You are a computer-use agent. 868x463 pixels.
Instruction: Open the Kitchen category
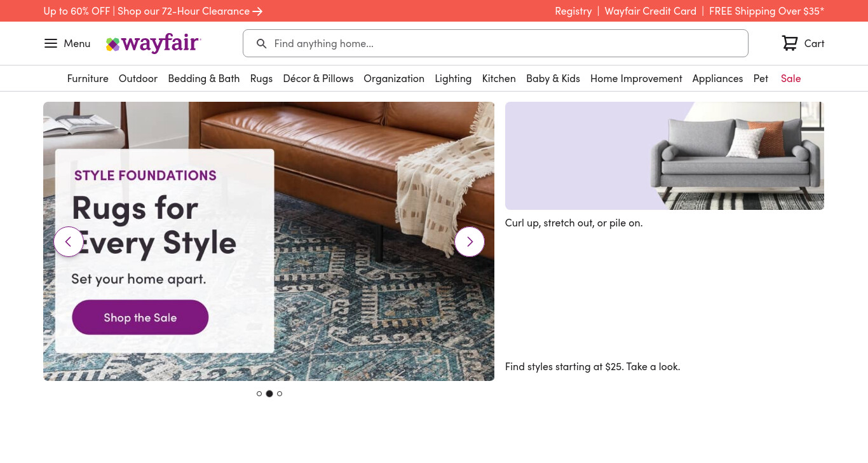(x=499, y=78)
